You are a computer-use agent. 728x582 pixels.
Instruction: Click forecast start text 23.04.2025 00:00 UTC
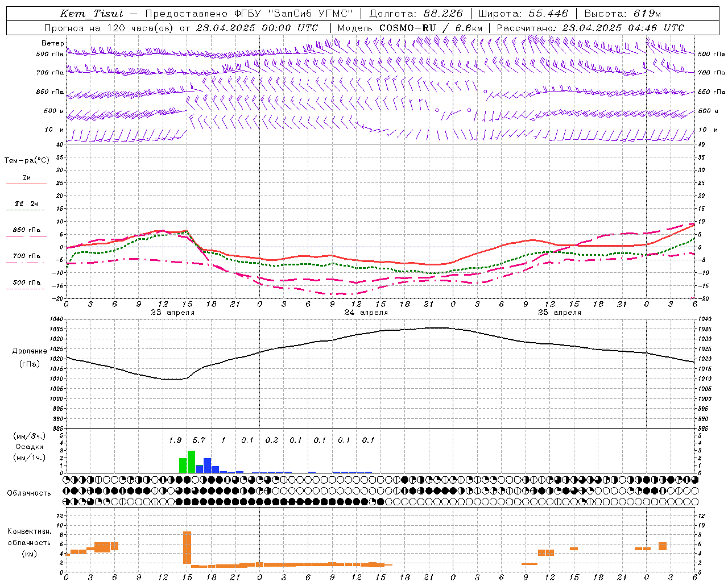257,28
